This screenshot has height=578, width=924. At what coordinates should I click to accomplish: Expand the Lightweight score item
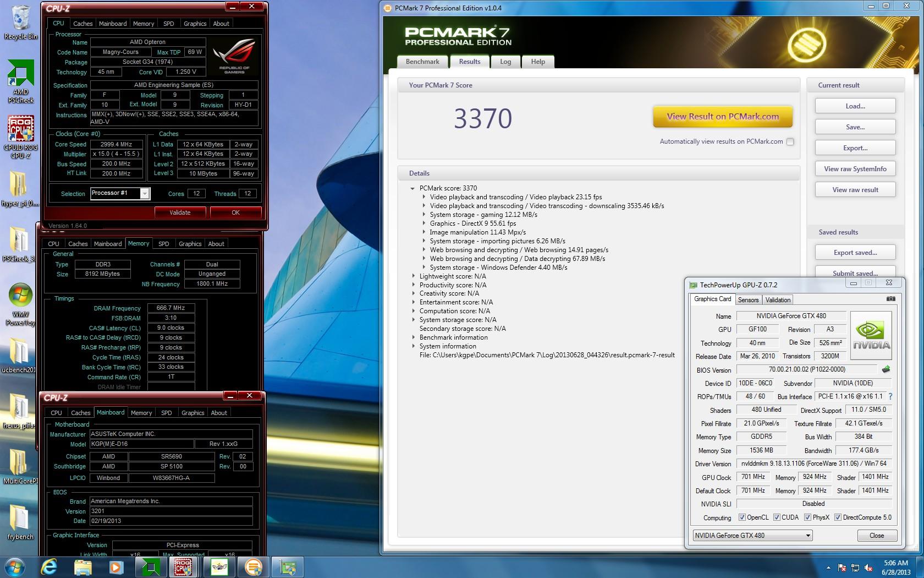point(414,276)
